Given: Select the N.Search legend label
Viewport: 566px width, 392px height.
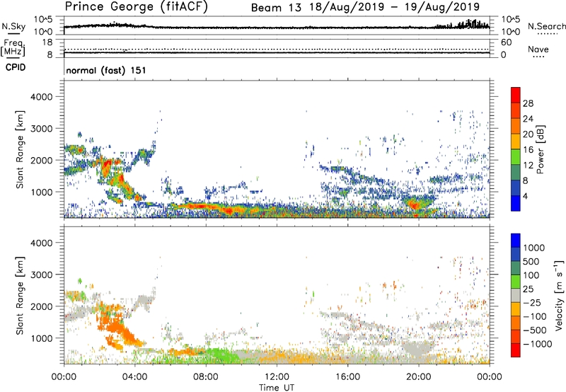Looking at the screenshot, I should point(546,26).
